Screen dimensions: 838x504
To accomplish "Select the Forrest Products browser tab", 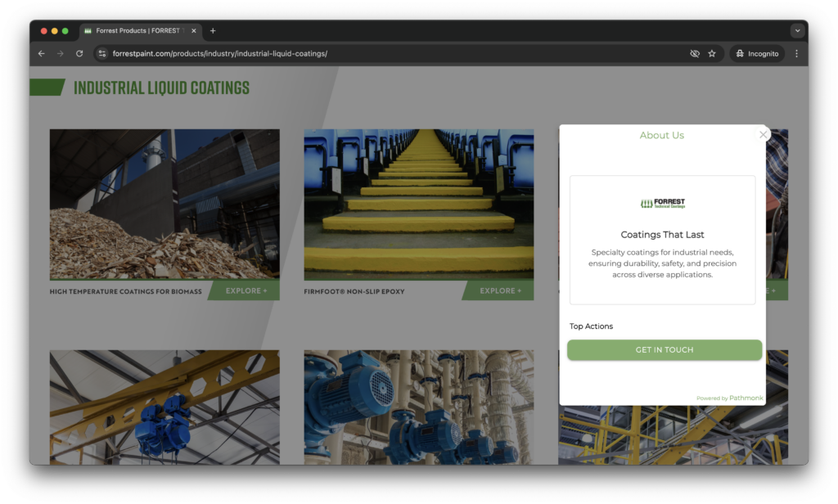I will (135, 31).
